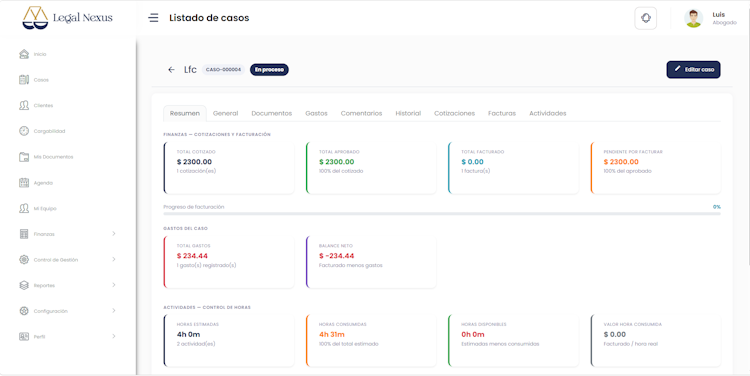Image resolution: width=750 pixels, height=376 pixels.
Task: Switch to the Comentarios tab
Action: pyautogui.click(x=361, y=113)
